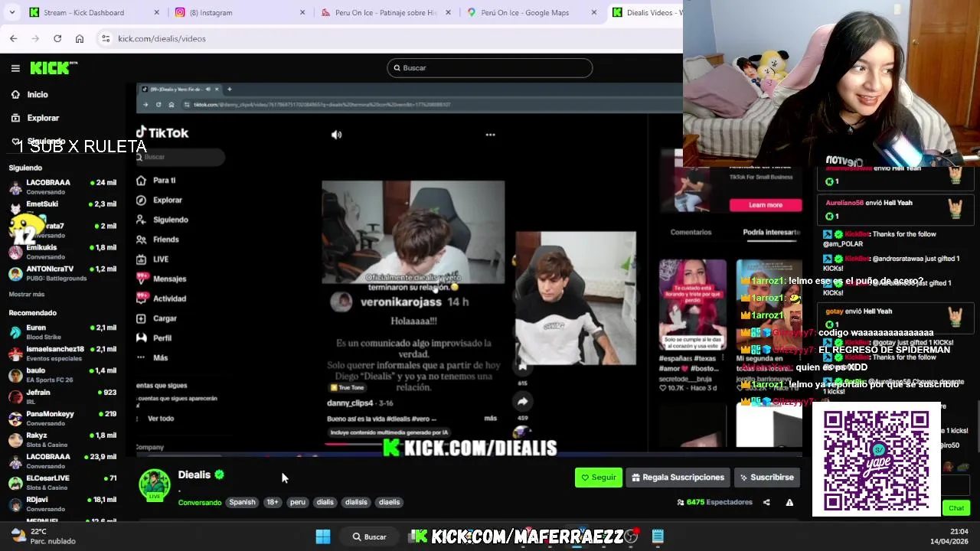Open LACOBRAAA channel with 24 mil viewers
Screen dimensions: 980x551
[x=63, y=187]
